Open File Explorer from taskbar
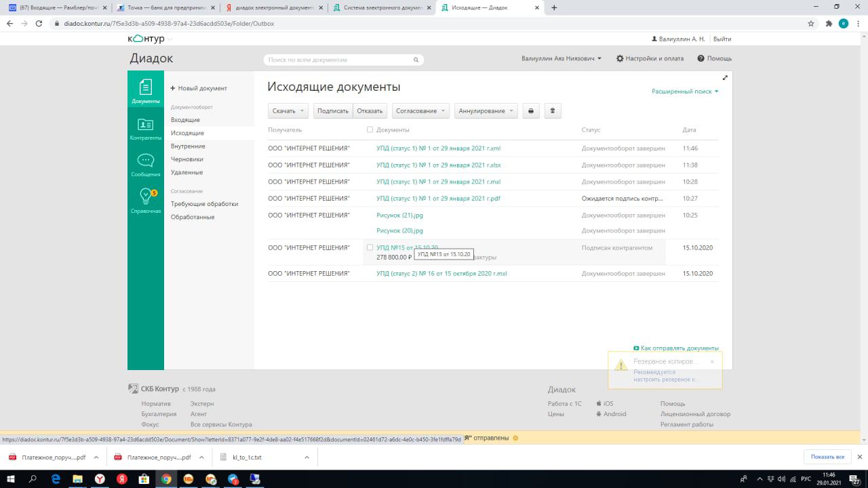Viewport: 868px width, 488px height. point(78,479)
